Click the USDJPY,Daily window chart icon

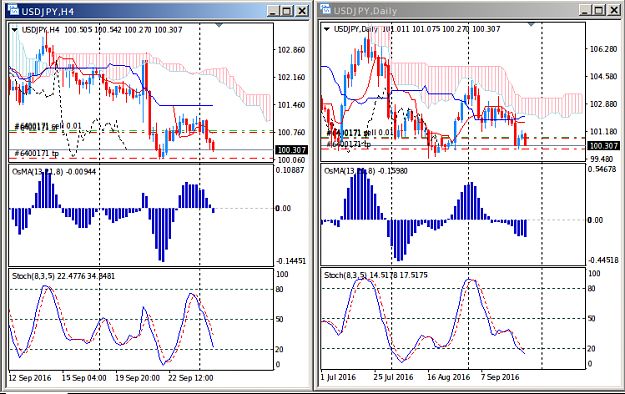point(325,9)
